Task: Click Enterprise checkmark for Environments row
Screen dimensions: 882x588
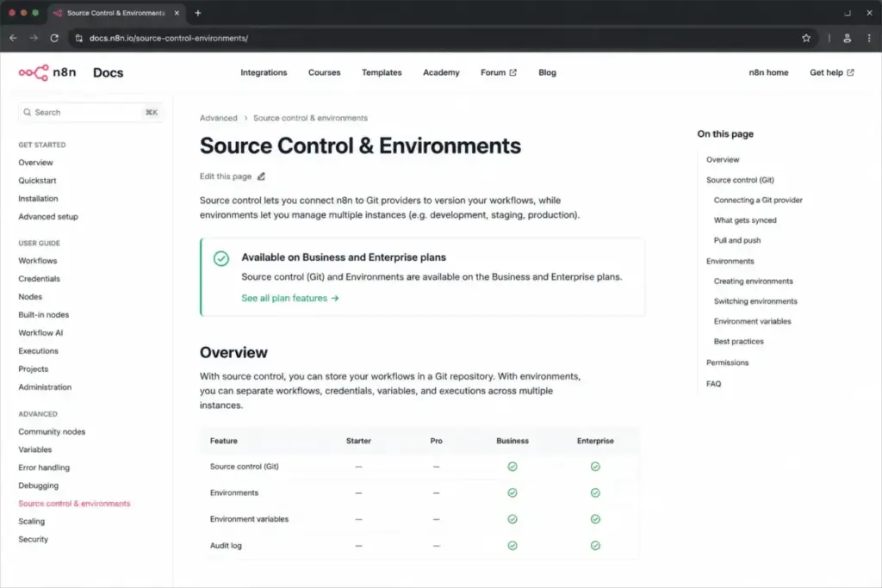Action: pyautogui.click(x=595, y=493)
